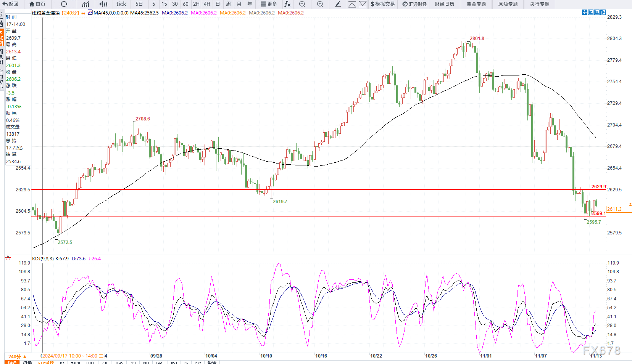Click the up triangle icon in toolbar
Viewport: 632px width, 364px height.
click(x=352, y=4)
